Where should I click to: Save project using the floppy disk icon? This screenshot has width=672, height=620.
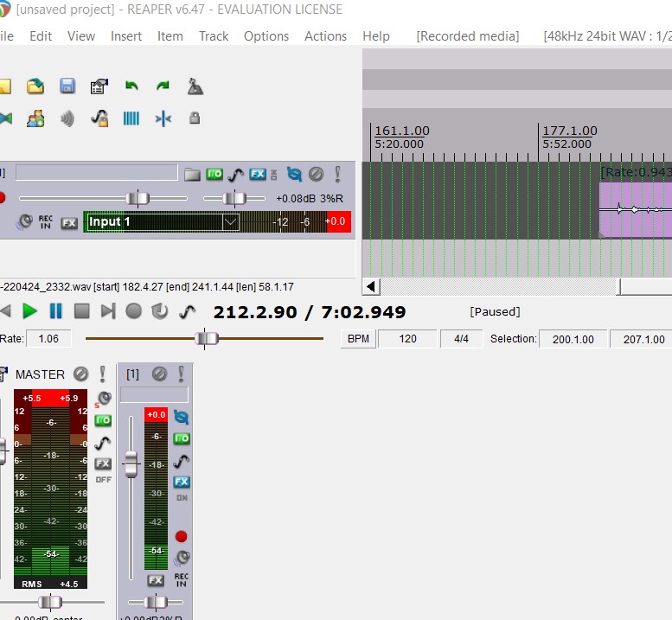(67, 86)
